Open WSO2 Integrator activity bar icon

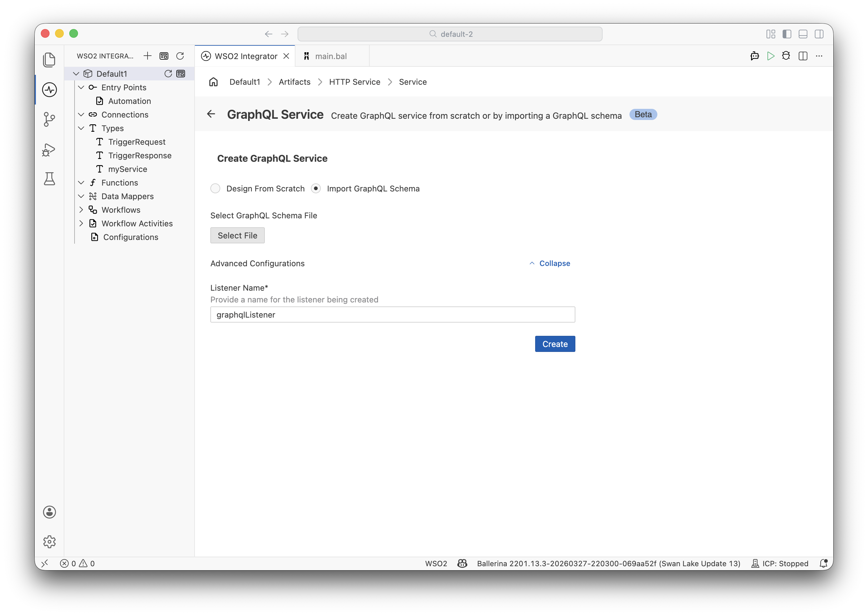(x=49, y=90)
